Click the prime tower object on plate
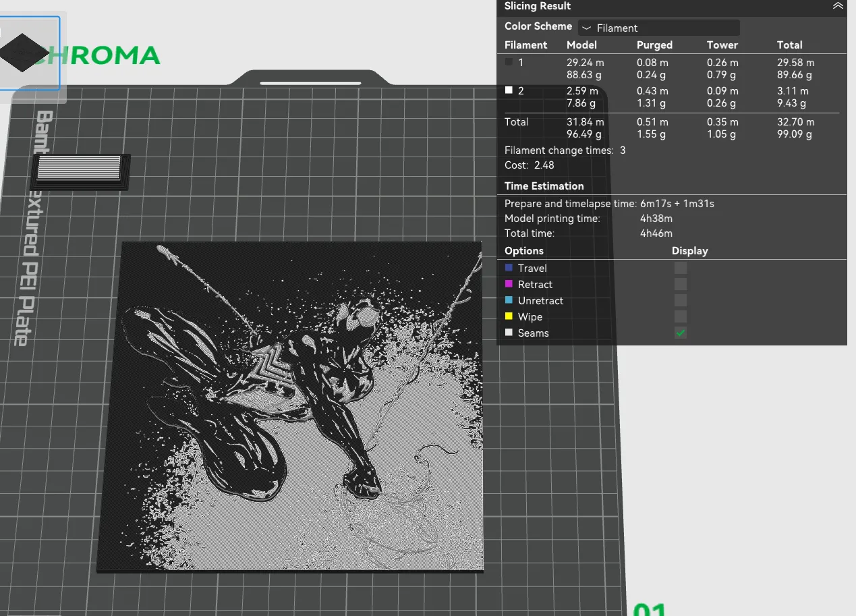 82,171
